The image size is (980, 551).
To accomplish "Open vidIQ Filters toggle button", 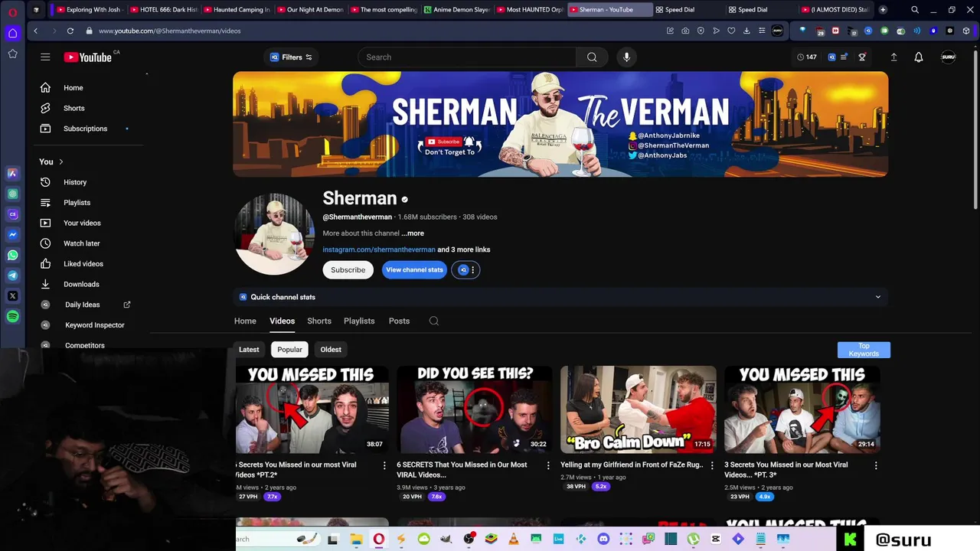I will pyautogui.click(x=291, y=57).
